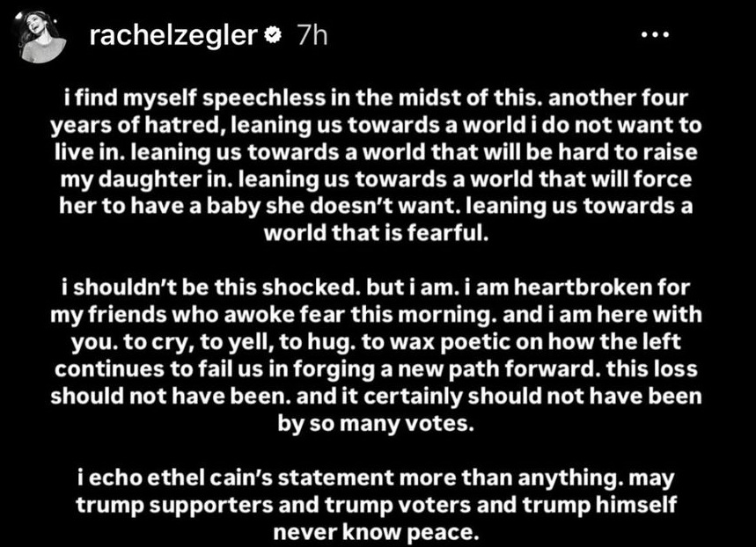This screenshot has width=756, height=547.
Task: Tap the 'to cry, to yell, to hug' line
Action: coord(376,342)
